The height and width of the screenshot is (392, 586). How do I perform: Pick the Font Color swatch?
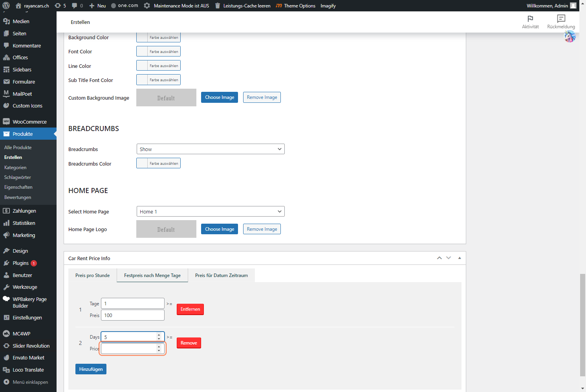158,51
